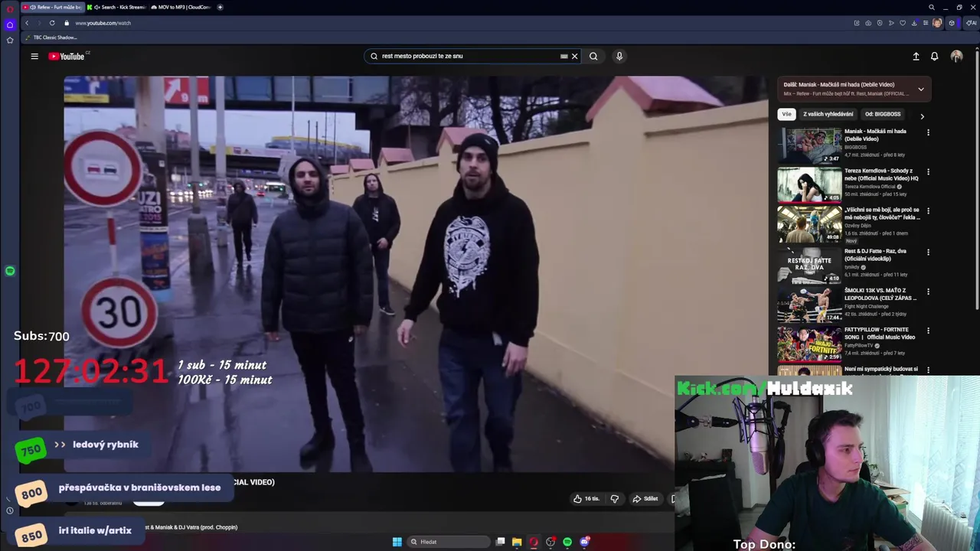980x551 pixels.
Task: Open options for Maniak - Mačkáš mi hada
Action: (x=928, y=132)
